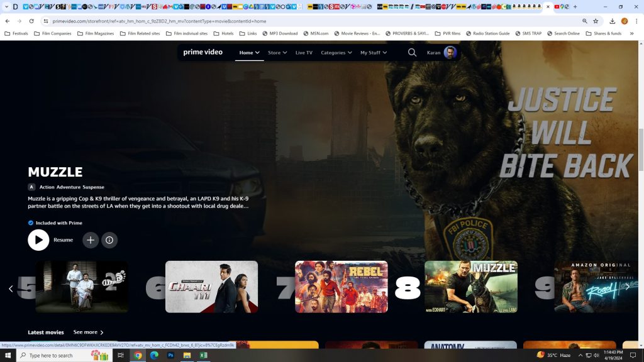Open the Search Online bookmark

pos(563,33)
